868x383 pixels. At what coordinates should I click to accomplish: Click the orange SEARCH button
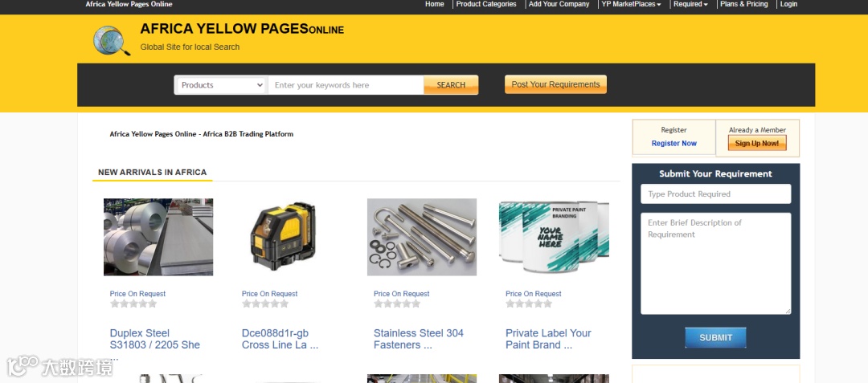coord(451,85)
